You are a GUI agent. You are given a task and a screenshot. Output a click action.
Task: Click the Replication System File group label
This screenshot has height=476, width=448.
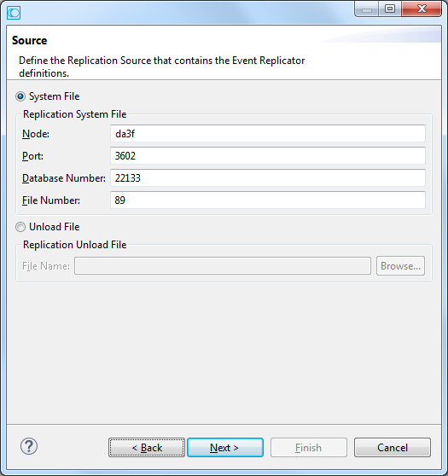coord(75,114)
